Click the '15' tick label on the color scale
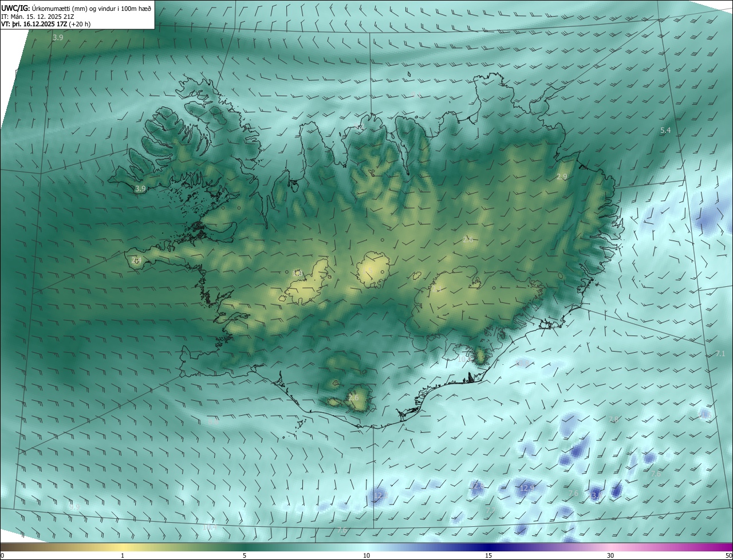Screen dimensions: 733x560 pos(488,555)
